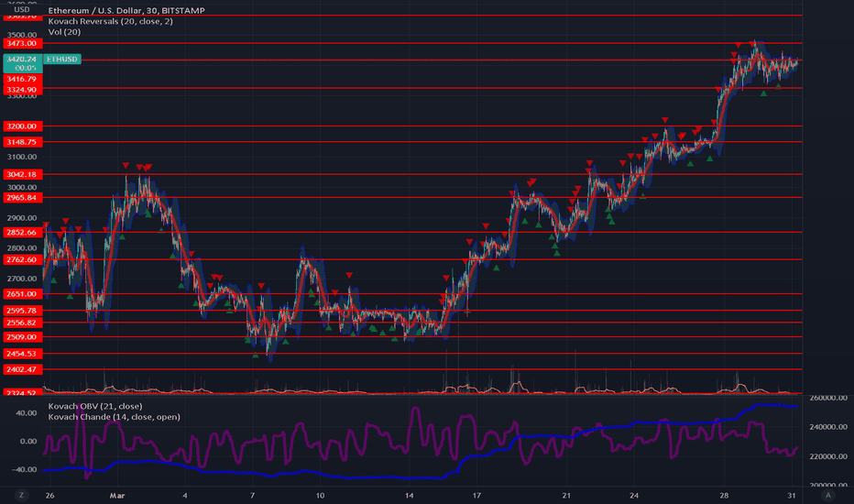This screenshot has width=854, height=504.
Task: Click the Z timezone button on time axis
Action: 22,495
